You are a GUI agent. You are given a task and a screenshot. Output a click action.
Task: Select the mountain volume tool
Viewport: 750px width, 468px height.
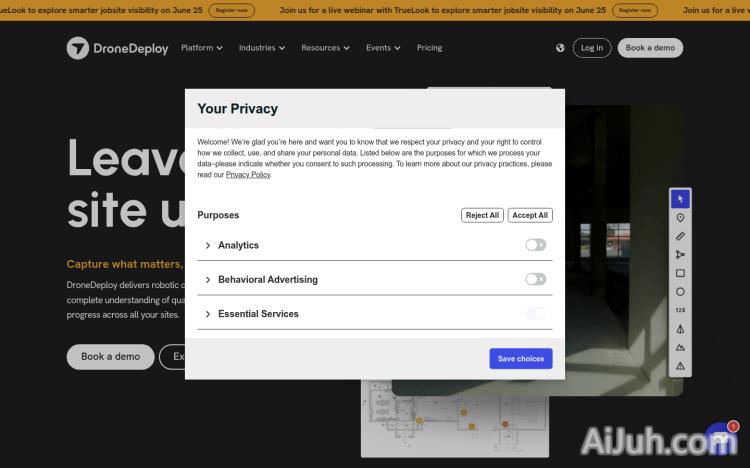tap(680, 347)
